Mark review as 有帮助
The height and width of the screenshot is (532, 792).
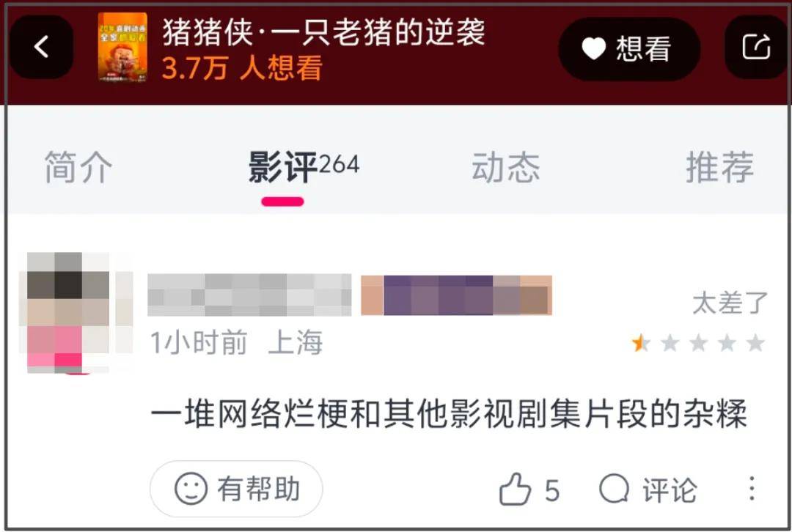(236, 489)
